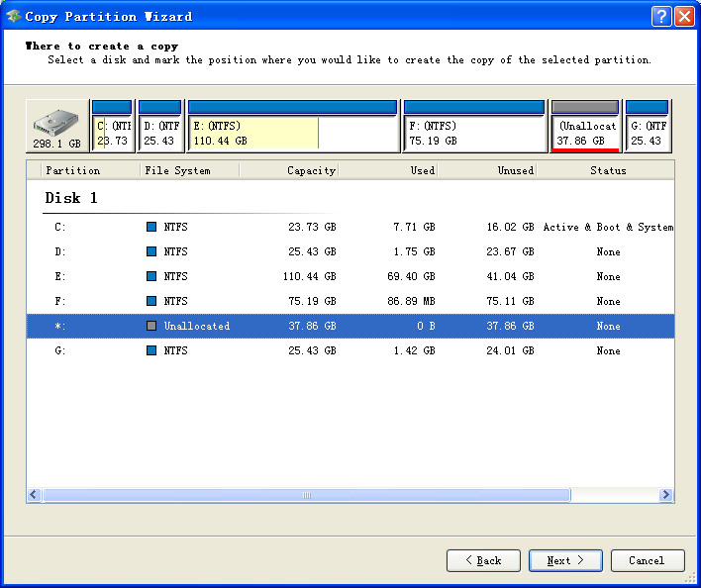Sort by the Status column header
The width and height of the screenshot is (701, 588).
coord(606,170)
